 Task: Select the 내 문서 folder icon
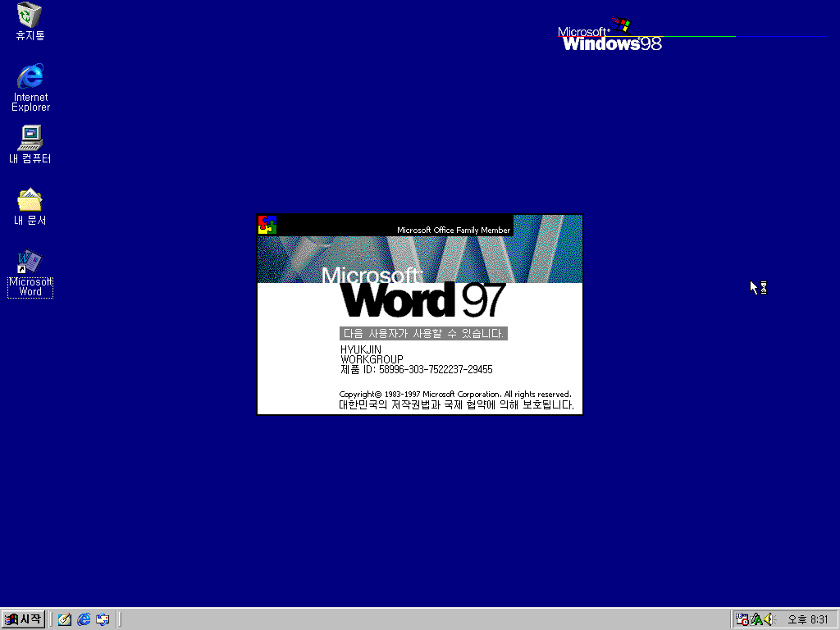click(30, 206)
